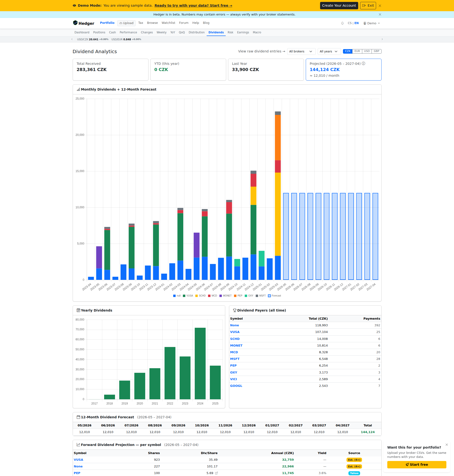Click PEP orange legend swatch
The width and height of the screenshot is (454, 476).
[x=235, y=296]
